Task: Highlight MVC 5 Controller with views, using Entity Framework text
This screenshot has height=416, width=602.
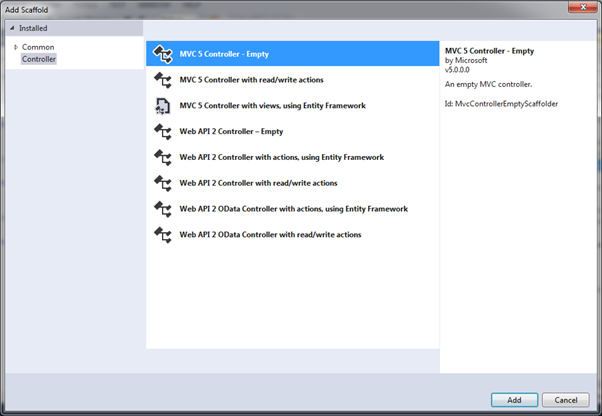Action: (x=272, y=106)
